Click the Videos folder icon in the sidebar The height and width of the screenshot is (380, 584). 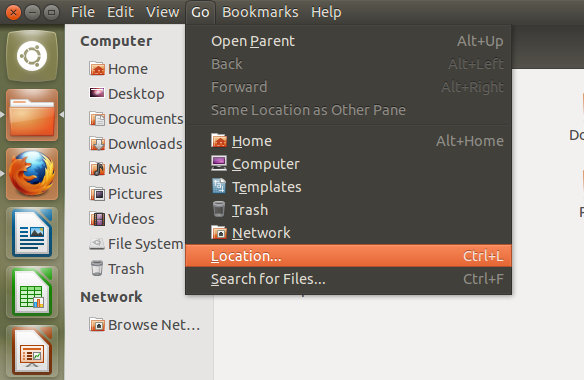pyautogui.click(x=97, y=219)
